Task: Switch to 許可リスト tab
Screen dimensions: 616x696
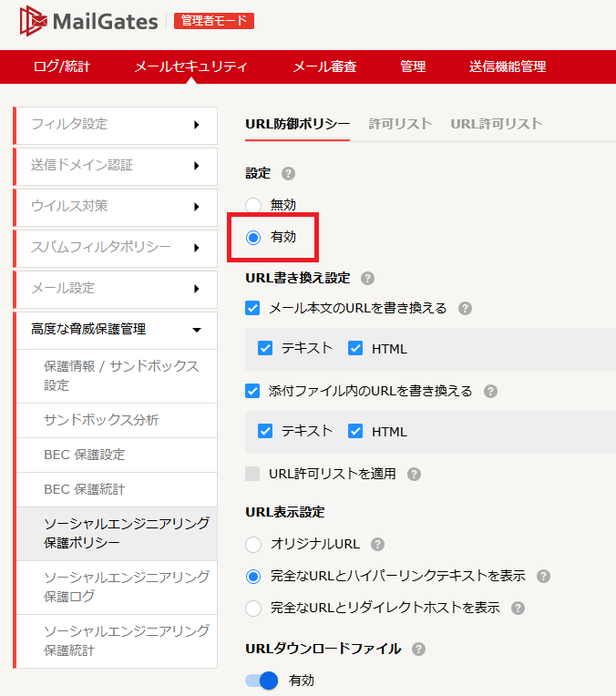Action: (400, 124)
